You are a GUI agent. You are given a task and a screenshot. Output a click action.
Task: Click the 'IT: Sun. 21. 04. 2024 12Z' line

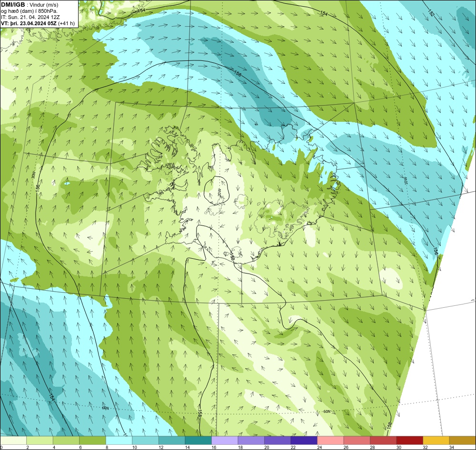(30, 17)
